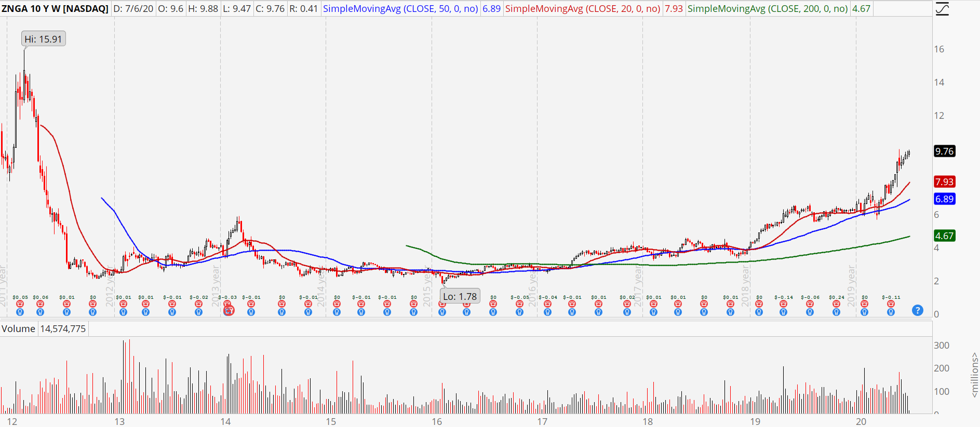Image resolution: width=980 pixels, height=427 pixels.
Task: Click the blue 6.89 axis price bubble
Action: pyautogui.click(x=944, y=199)
